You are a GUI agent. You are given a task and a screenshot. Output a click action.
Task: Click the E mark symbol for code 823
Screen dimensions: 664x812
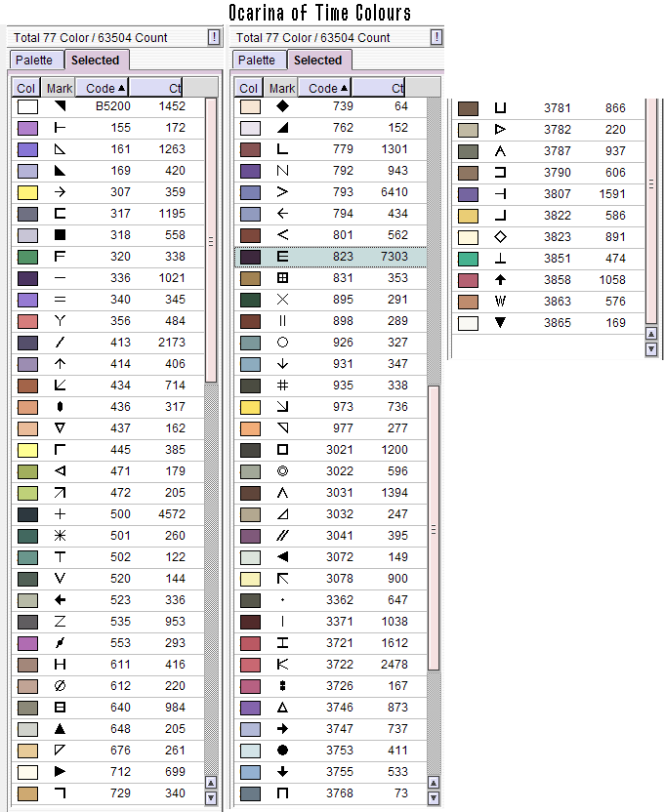pos(283,257)
